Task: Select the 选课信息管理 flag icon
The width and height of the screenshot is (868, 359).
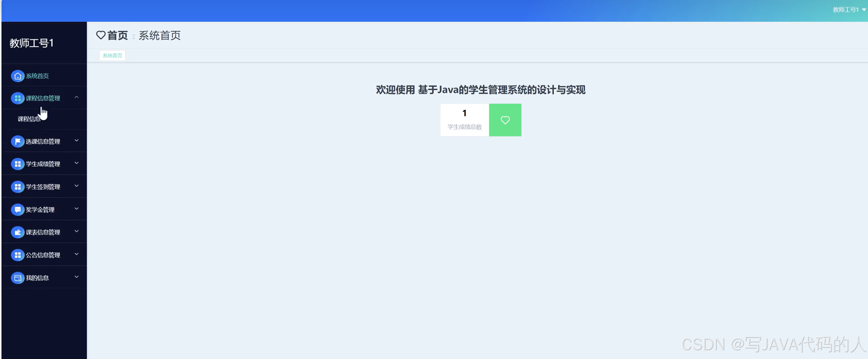Action: (x=18, y=141)
